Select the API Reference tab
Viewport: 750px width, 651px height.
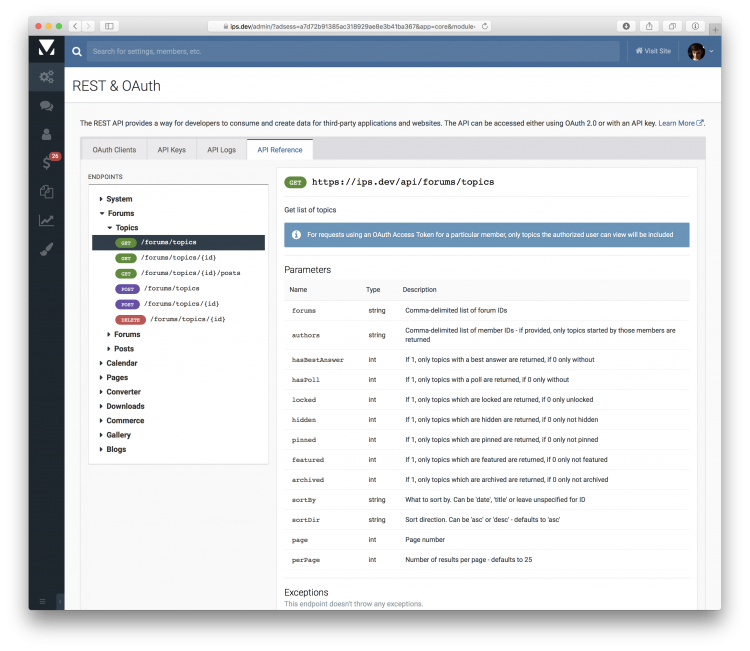[x=280, y=150]
